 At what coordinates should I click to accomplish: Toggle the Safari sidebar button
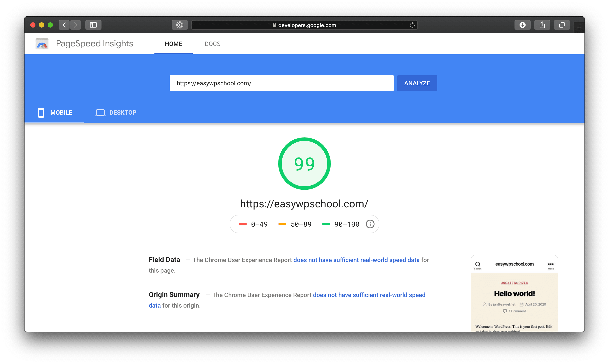93,25
